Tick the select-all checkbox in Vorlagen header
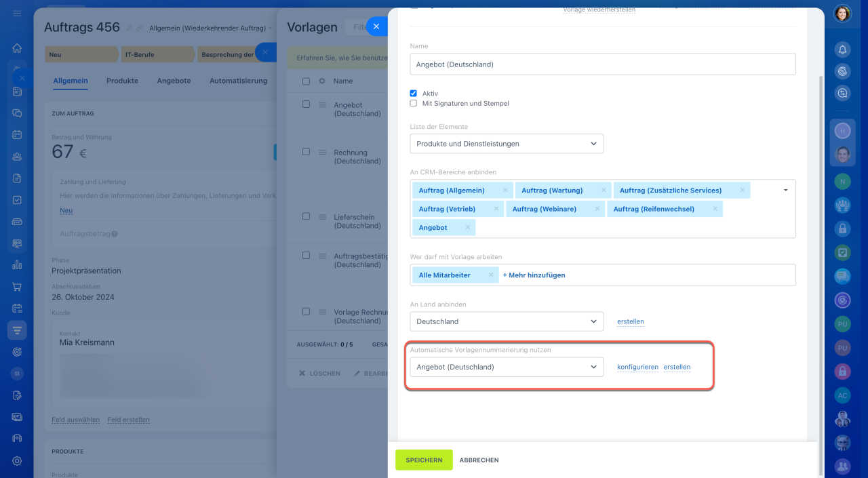The height and width of the screenshot is (478, 868). point(306,81)
